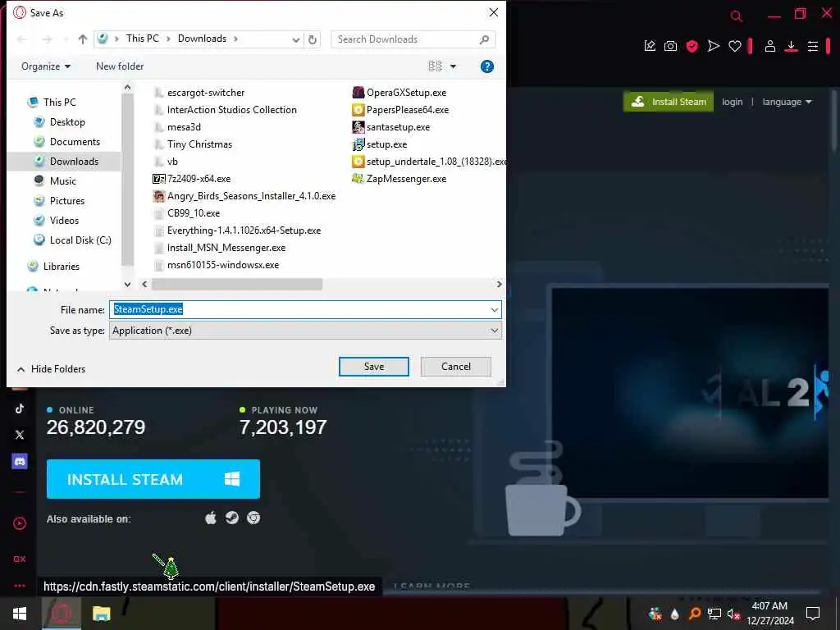Click the Chromebook download icon
840x630 pixels.
253,518
